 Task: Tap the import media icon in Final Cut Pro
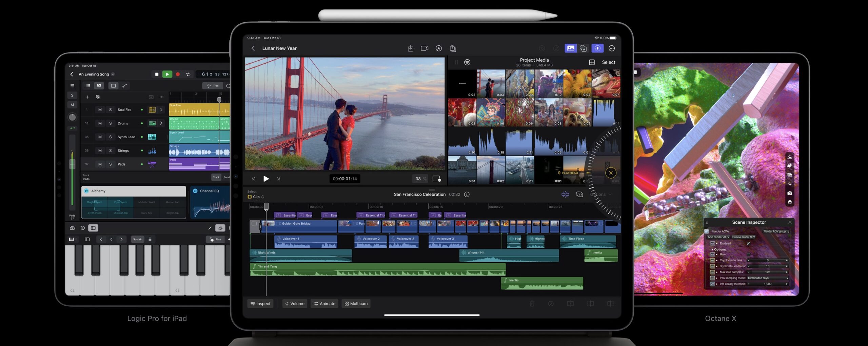[410, 48]
